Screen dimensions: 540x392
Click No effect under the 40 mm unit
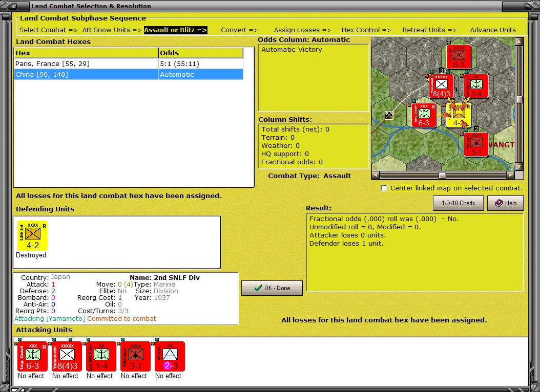tap(168, 376)
